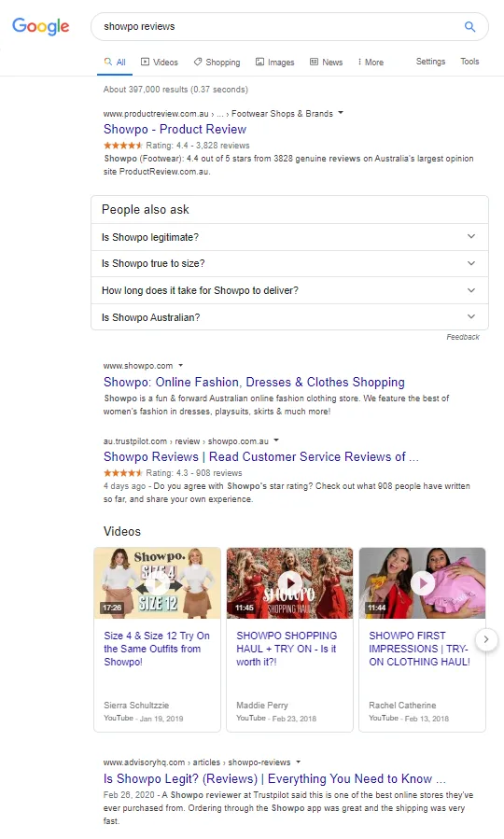Open 'Is Showpo Legit? (Reviews)' result
This screenshot has height=839, width=504.
click(x=274, y=778)
